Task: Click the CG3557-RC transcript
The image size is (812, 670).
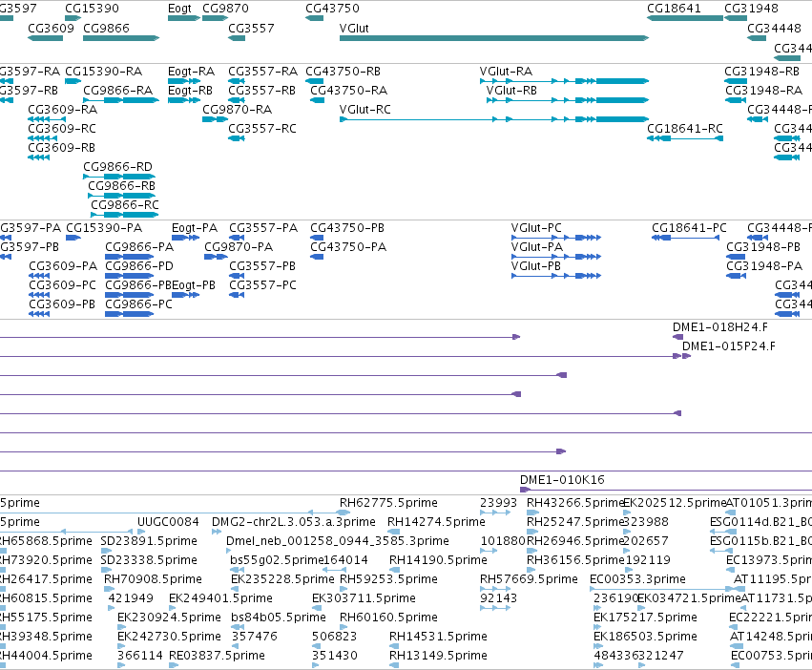Action: click(x=237, y=138)
